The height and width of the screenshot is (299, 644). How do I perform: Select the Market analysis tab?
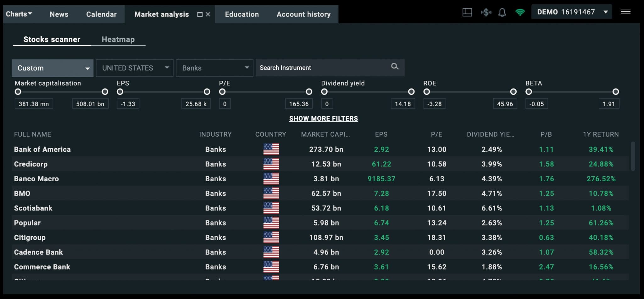pyautogui.click(x=162, y=14)
